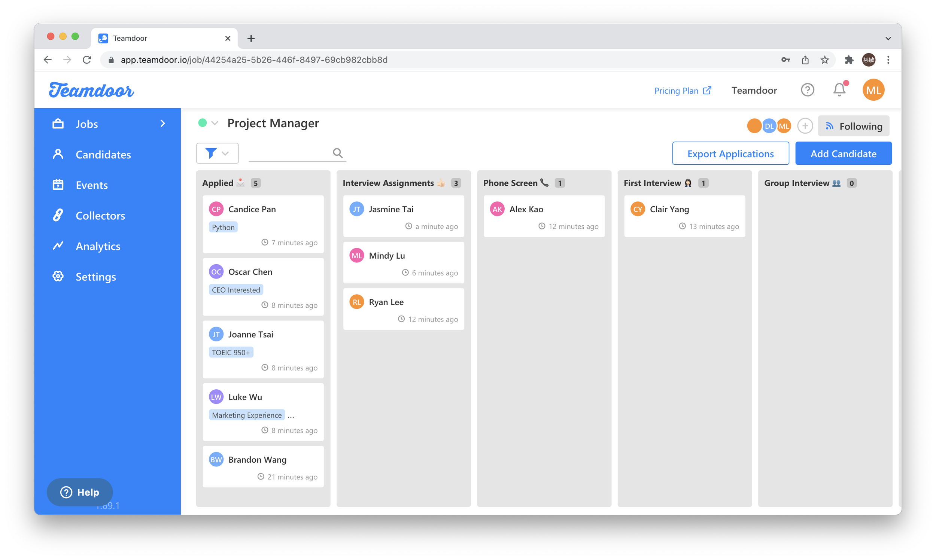Open Candice Pan's candidate card
This screenshot has height=560, width=936.
263,224
